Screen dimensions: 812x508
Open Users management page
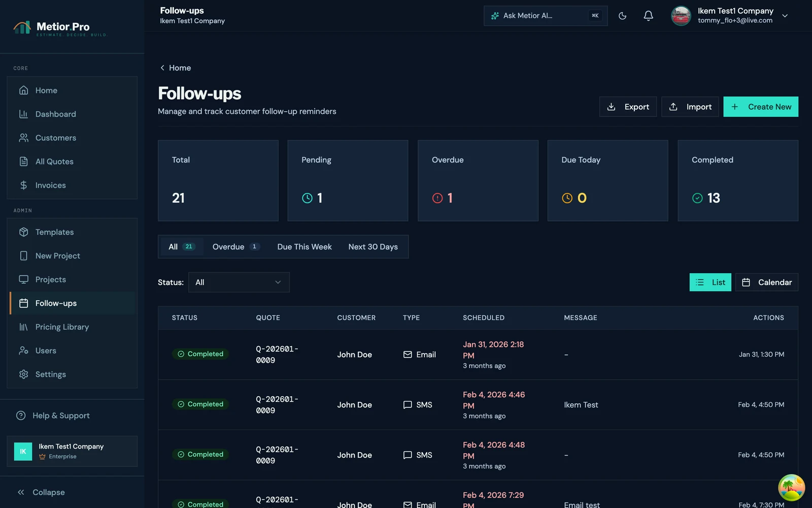point(72,351)
